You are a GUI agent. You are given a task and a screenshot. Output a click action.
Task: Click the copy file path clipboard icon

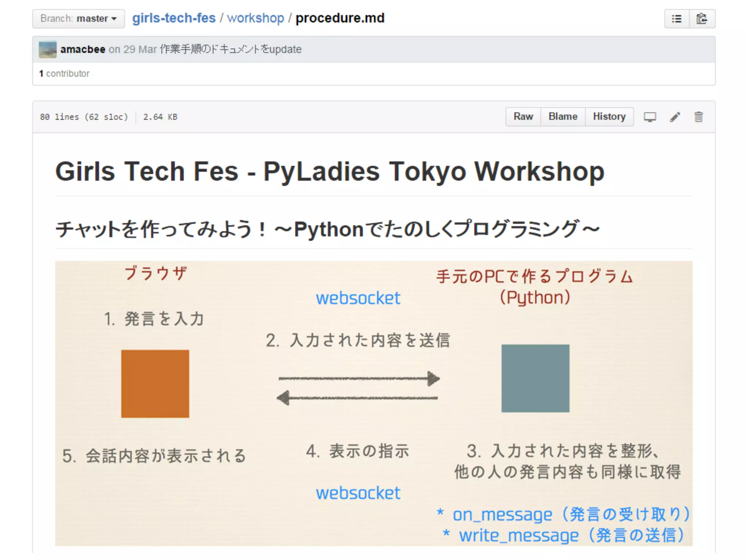[x=702, y=19]
